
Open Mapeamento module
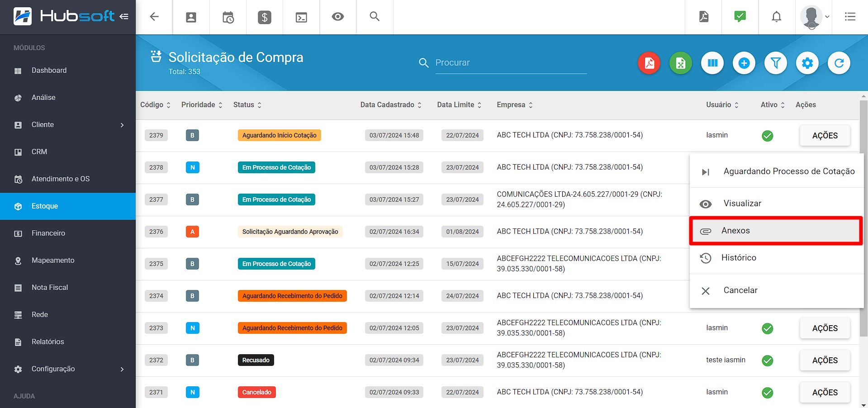coord(68,261)
